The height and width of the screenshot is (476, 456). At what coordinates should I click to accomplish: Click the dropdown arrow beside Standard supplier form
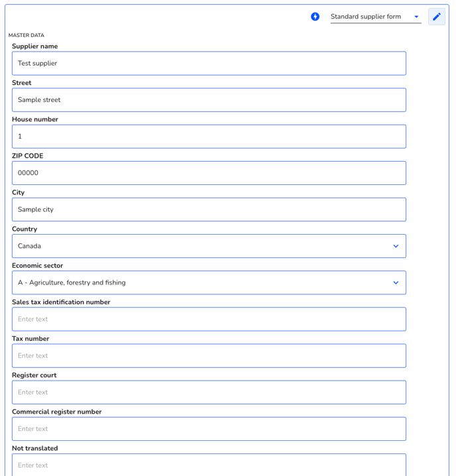coord(416,17)
